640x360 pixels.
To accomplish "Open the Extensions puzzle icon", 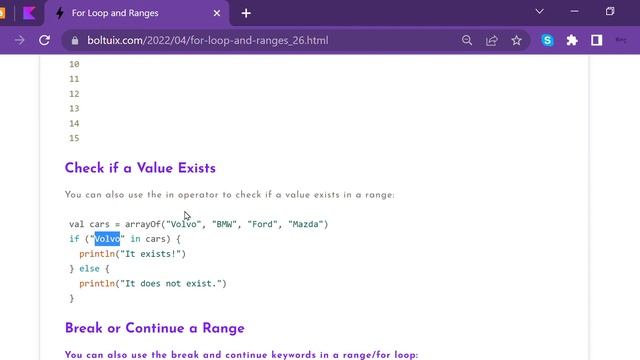I will 572,40.
